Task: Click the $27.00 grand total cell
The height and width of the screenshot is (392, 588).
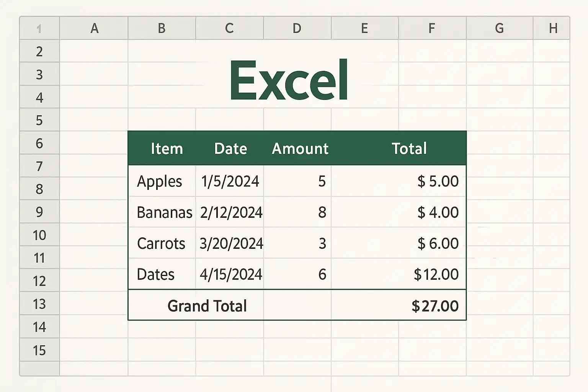Action: click(x=435, y=306)
